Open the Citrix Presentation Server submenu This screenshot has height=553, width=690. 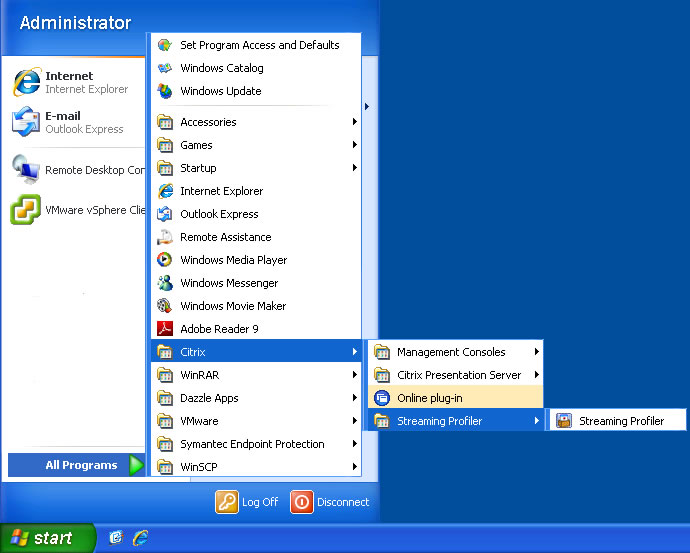pos(455,375)
